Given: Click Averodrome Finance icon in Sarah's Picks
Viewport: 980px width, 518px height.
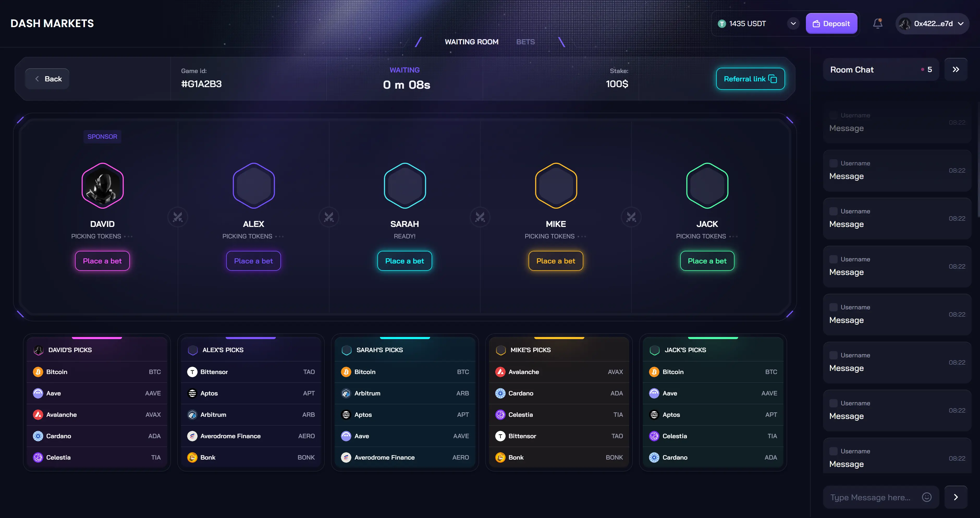Looking at the screenshot, I should click(x=346, y=457).
